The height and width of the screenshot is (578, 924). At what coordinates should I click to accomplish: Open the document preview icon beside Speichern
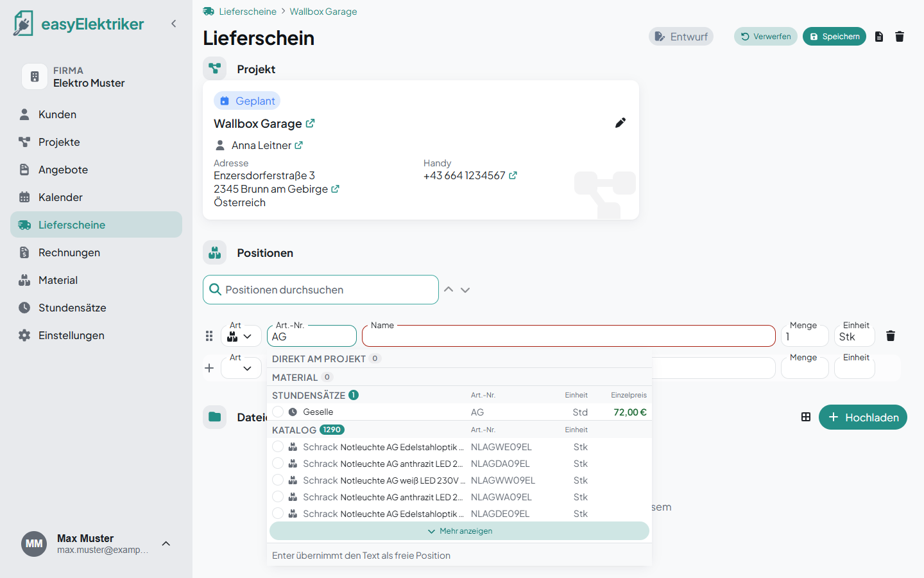pyautogui.click(x=879, y=37)
